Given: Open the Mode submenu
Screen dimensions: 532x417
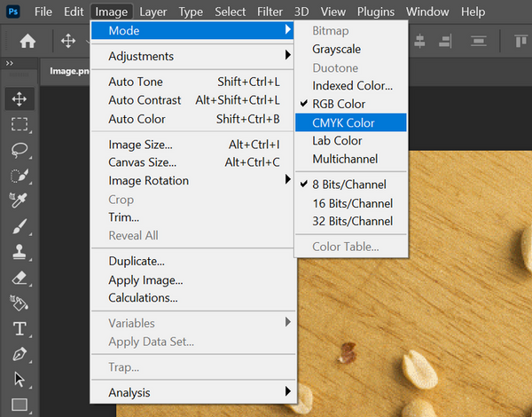Looking at the screenshot, I should point(192,30).
